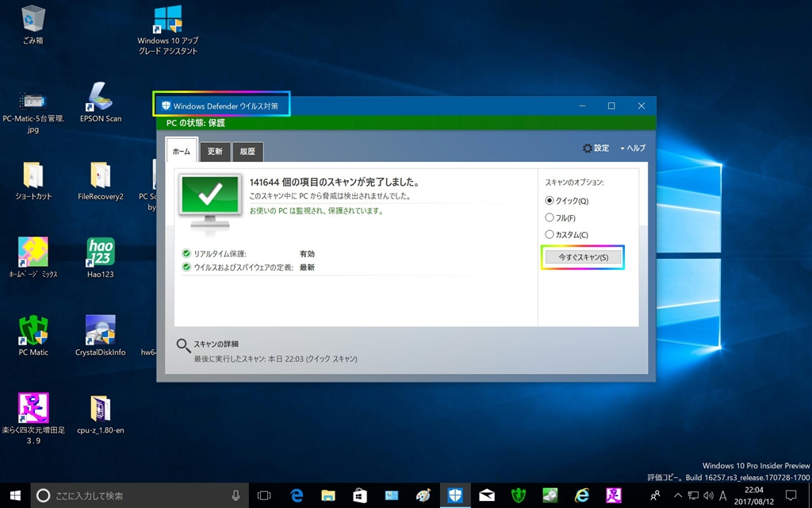812x508 pixels.
Task: Open the volume speaker tray icon
Action: click(x=708, y=495)
